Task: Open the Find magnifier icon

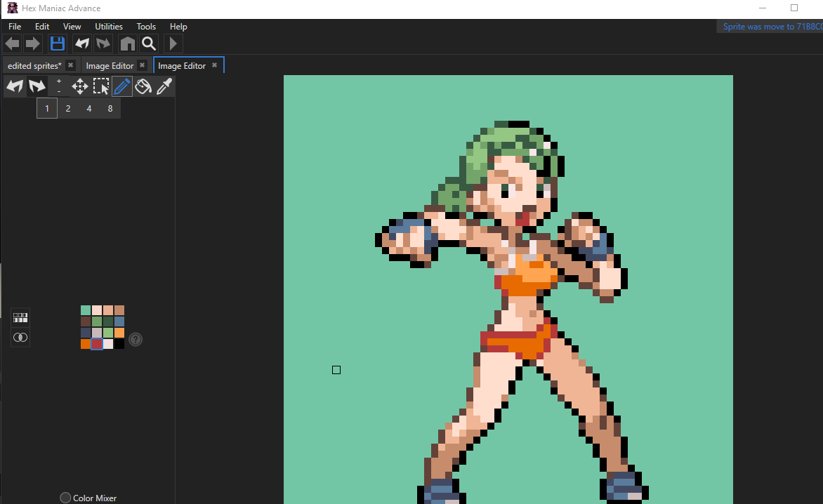Action: [149, 44]
